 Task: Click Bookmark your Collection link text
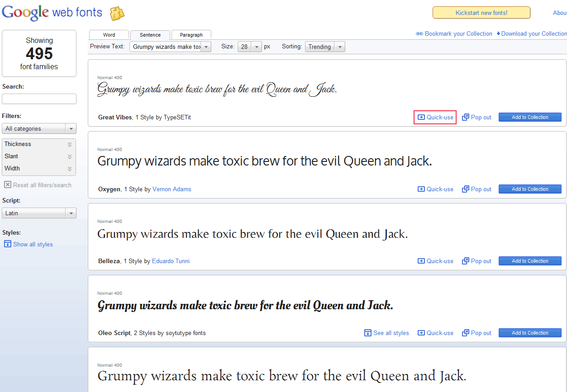[x=458, y=34]
